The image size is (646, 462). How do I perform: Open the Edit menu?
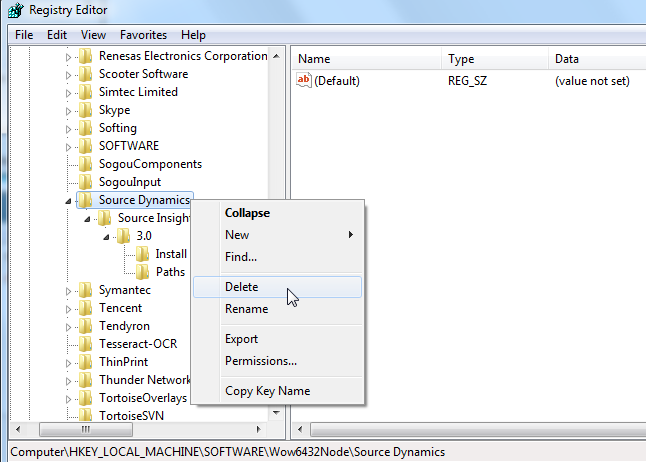[57, 35]
